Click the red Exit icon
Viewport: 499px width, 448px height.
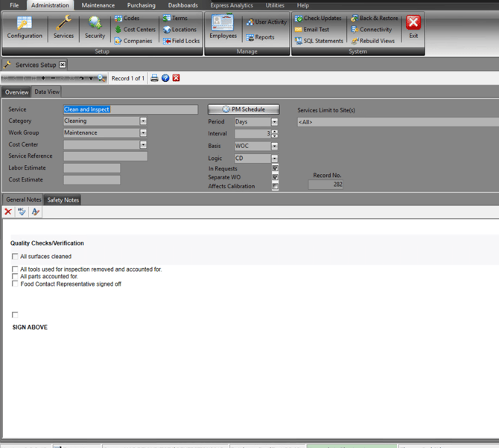413,28
